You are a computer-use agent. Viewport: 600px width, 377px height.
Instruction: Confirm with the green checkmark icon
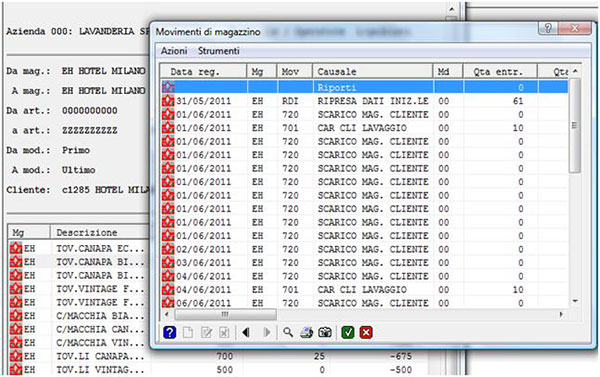click(x=347, y=332)
